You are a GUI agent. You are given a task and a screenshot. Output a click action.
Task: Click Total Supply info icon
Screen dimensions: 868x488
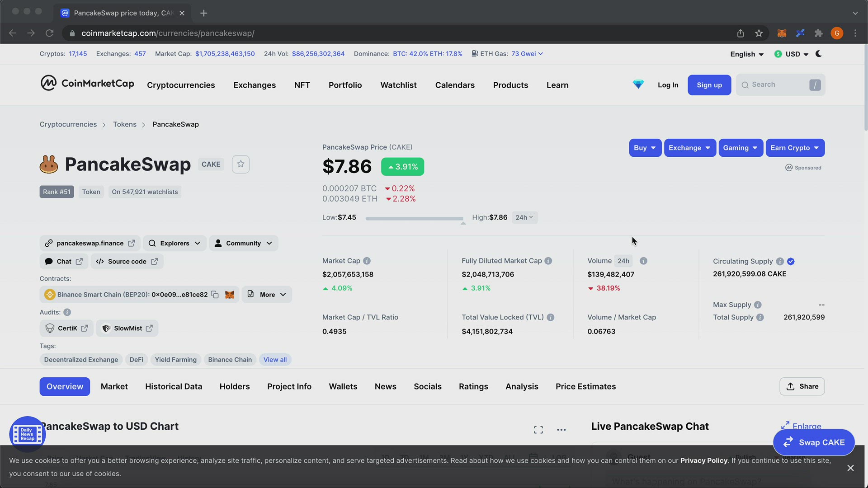(760, 317)
